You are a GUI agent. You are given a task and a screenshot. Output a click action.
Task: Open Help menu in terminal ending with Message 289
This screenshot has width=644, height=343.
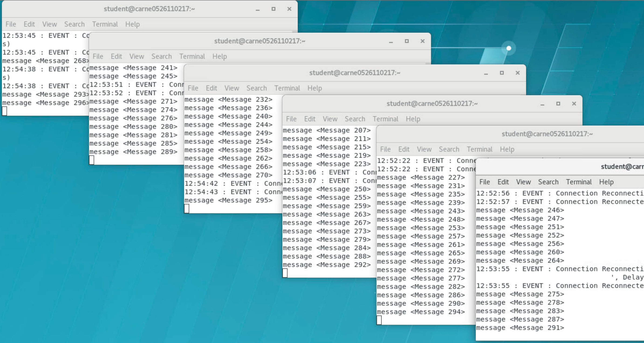[220, 56]
